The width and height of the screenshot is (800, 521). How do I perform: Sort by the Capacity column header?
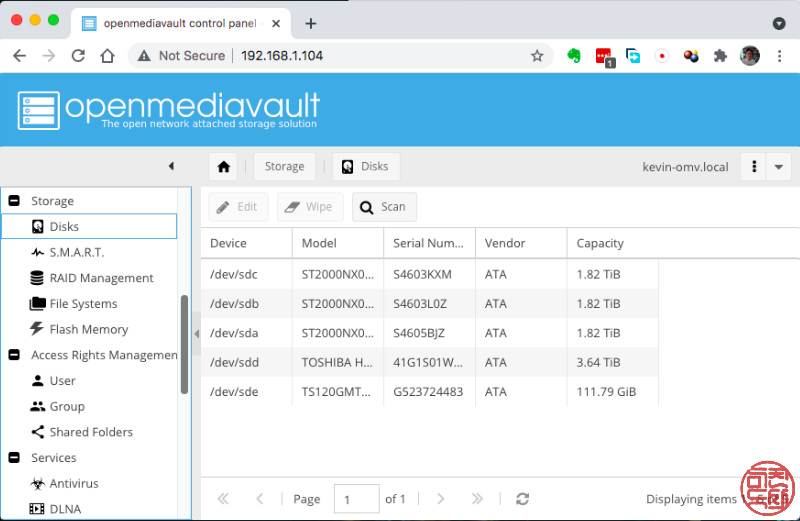pyautogui.click(x=613, y=243)
